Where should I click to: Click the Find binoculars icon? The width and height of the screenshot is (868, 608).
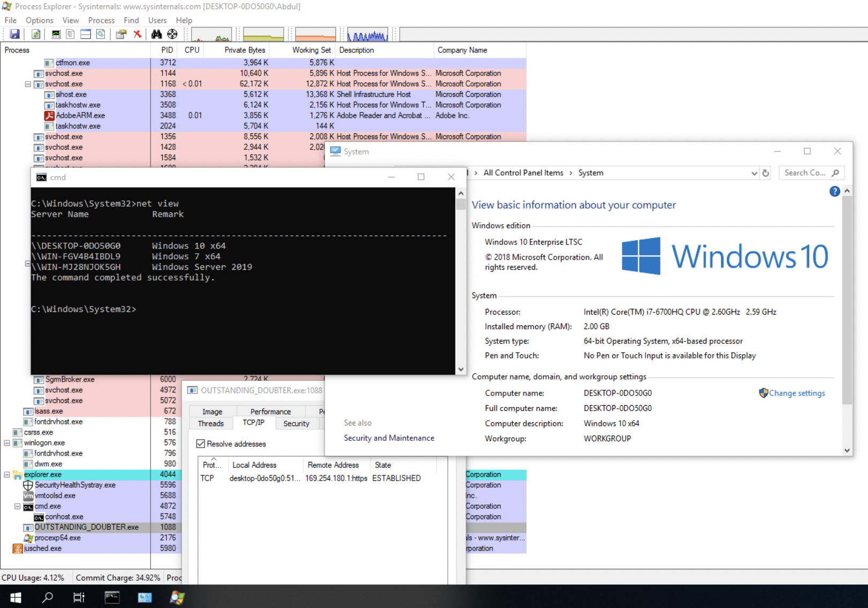pyautogui.click(x=156, y=34)
